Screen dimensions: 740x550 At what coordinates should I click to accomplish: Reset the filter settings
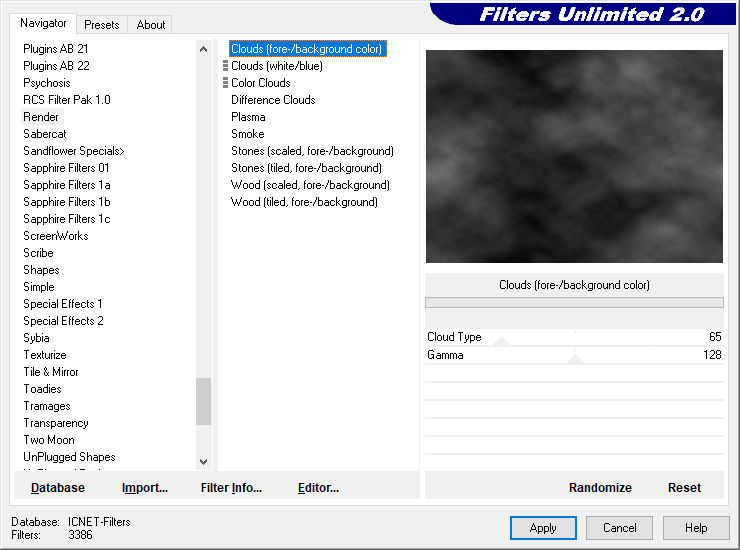(x=684, y=487)
